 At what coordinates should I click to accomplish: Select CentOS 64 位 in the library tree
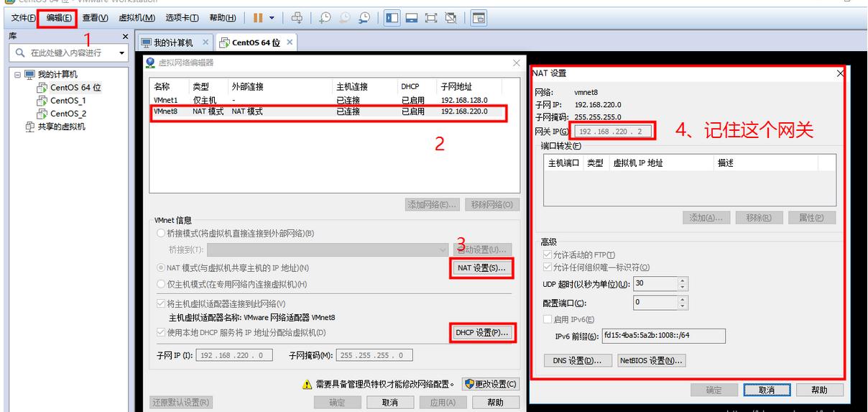75,87
